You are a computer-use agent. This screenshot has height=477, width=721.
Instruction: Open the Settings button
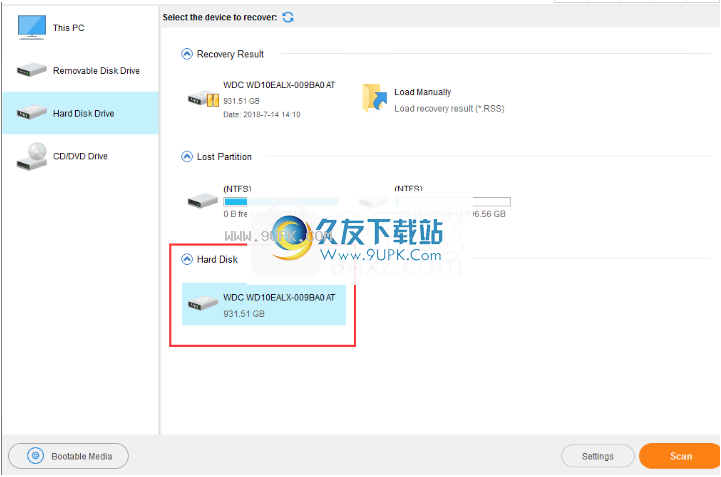pos(598,456)
